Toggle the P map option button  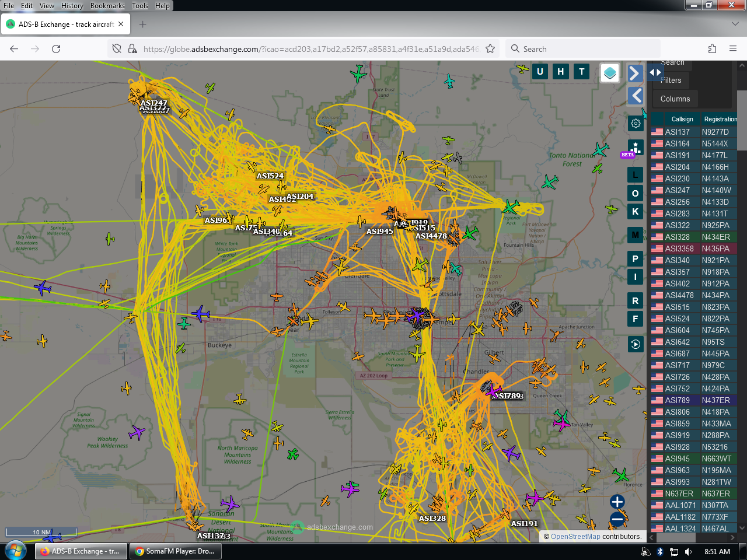click(x=636, y=258)
